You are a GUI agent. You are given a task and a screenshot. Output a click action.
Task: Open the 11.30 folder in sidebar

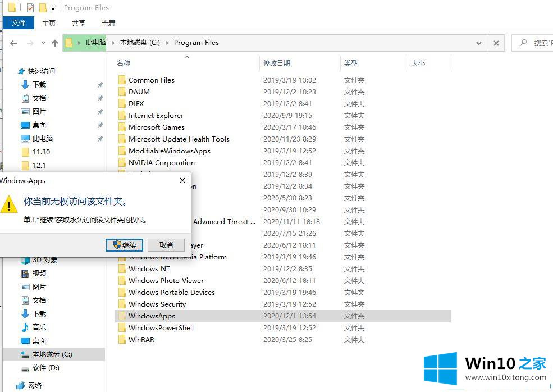[41, 152]
